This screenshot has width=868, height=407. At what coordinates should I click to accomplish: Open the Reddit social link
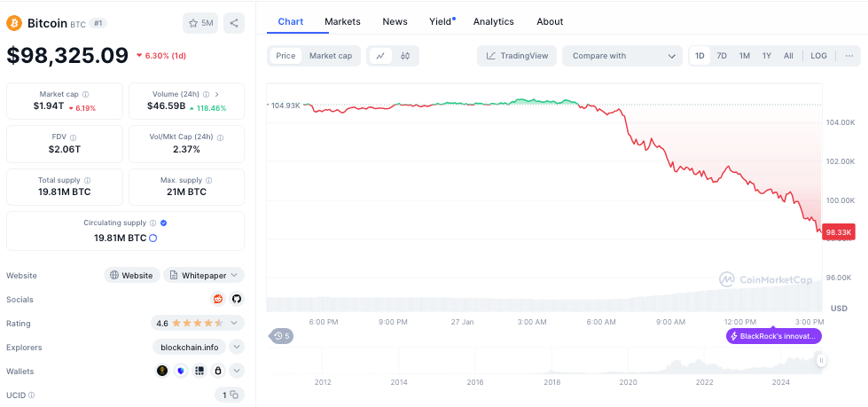click(x=218, y=299)
